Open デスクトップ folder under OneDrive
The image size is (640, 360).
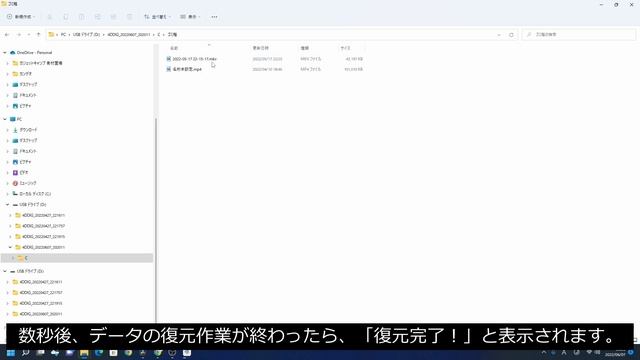pos(28,84)
